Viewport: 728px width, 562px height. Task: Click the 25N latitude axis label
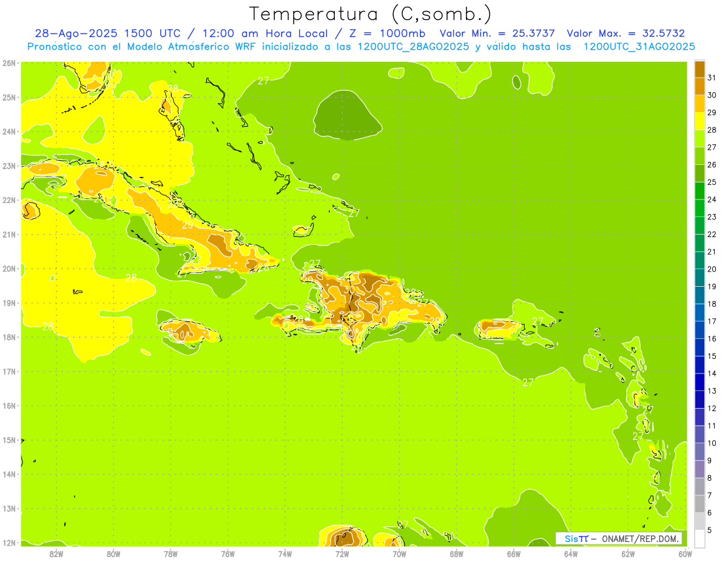tap(8, 98)
